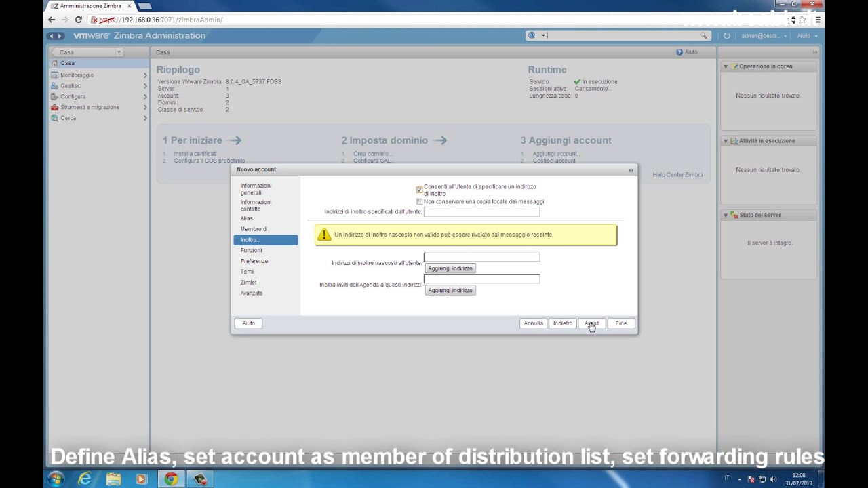Click the header search input field
Screen dimensions: 868x488
tap(623, 35)
